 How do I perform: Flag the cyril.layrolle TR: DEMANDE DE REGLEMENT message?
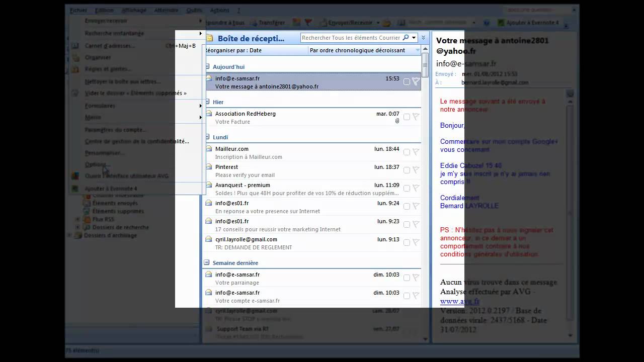(416, 242)
